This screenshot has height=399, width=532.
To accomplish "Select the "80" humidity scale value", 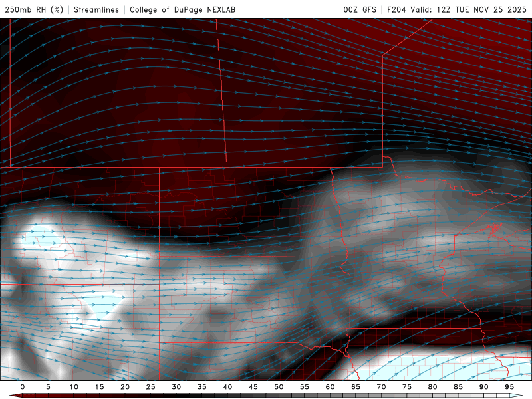I will tap(432, 387).
